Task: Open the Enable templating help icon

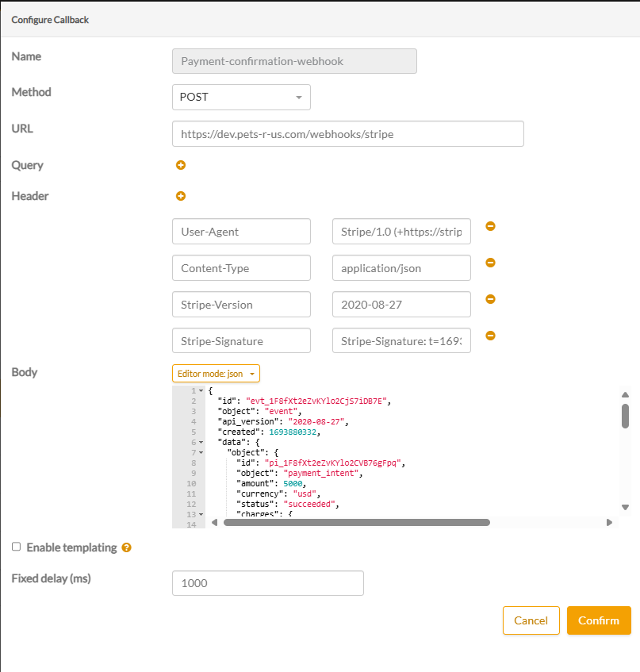Action: tap(126, 547)
